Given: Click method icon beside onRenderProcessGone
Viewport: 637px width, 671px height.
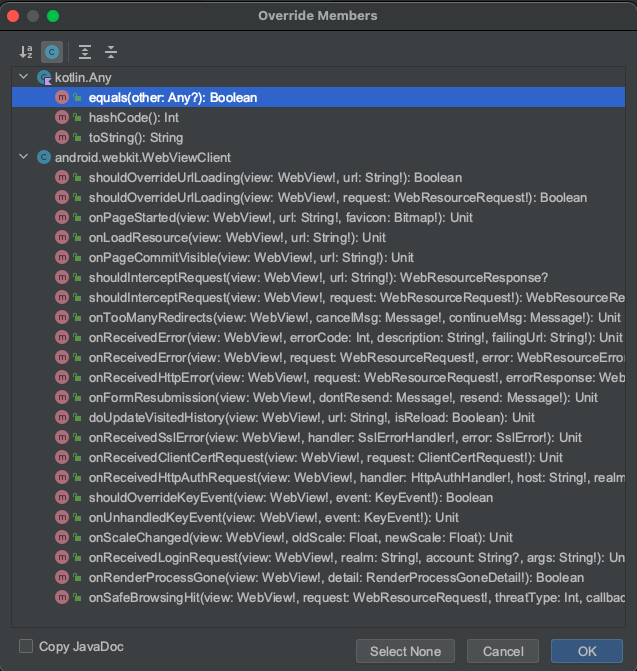Looking at the screenshot, I should [62, 578].
